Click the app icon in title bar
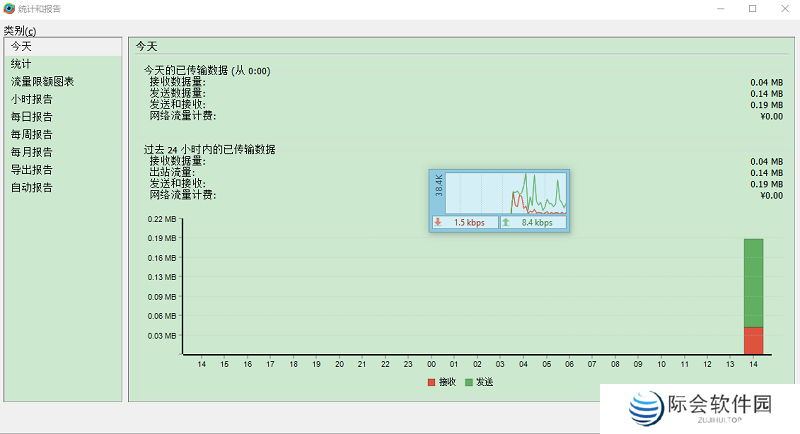 click(x=9, y=9)
